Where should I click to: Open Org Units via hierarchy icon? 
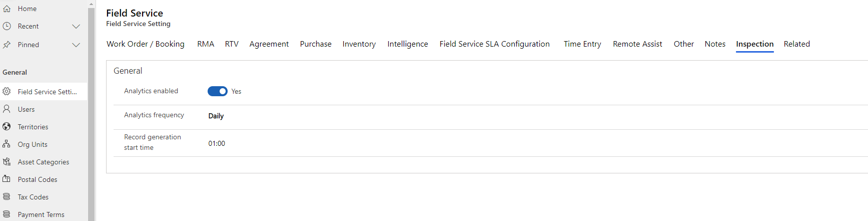click(x=7, y=144)
